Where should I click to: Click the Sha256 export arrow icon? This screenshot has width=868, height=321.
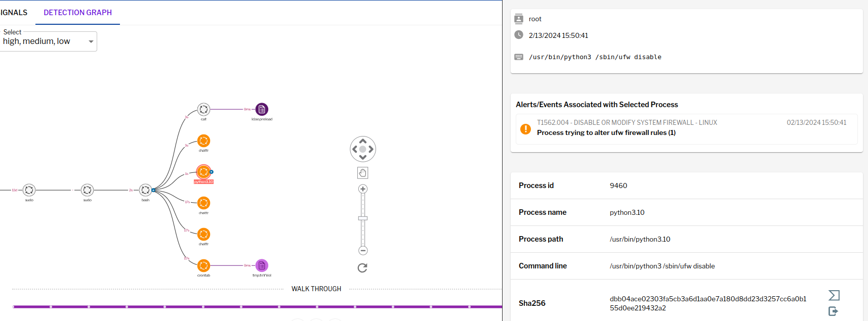pos(833,311)
